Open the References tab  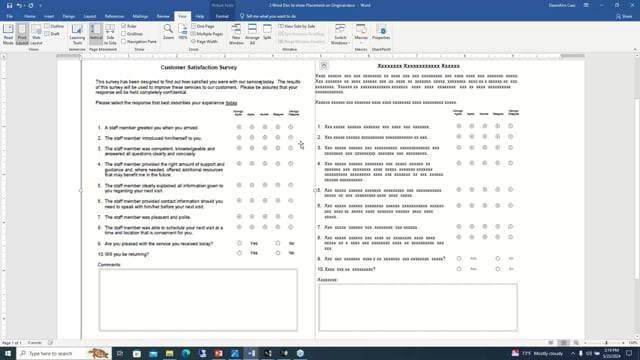pos(114,16)
